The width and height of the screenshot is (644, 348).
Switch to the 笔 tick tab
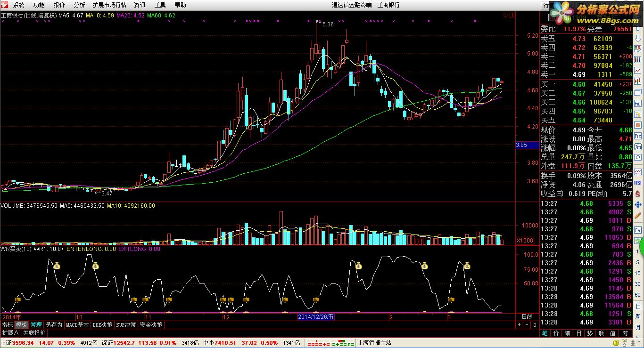545,333
